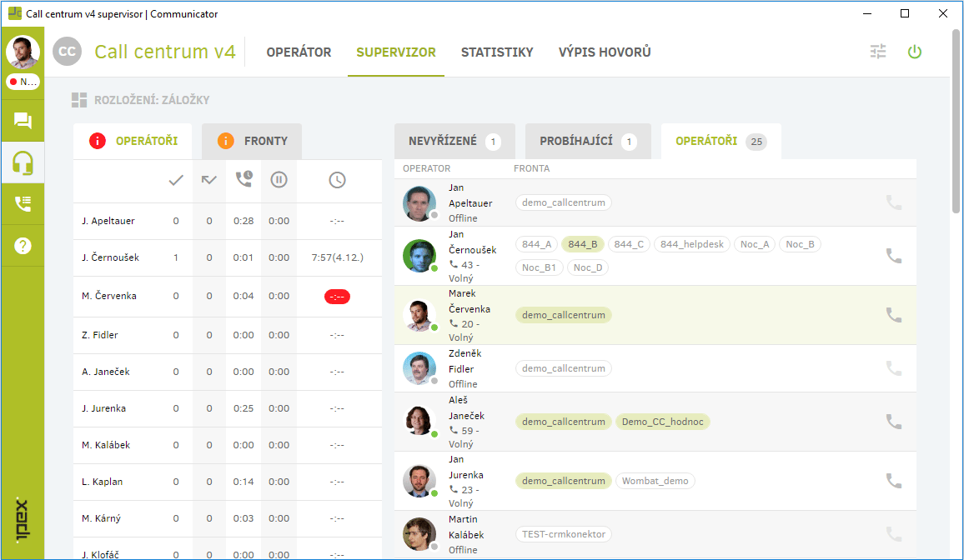Click the pause column icon
The height and width of the screenshot is (560, 964).
point(279,180)
